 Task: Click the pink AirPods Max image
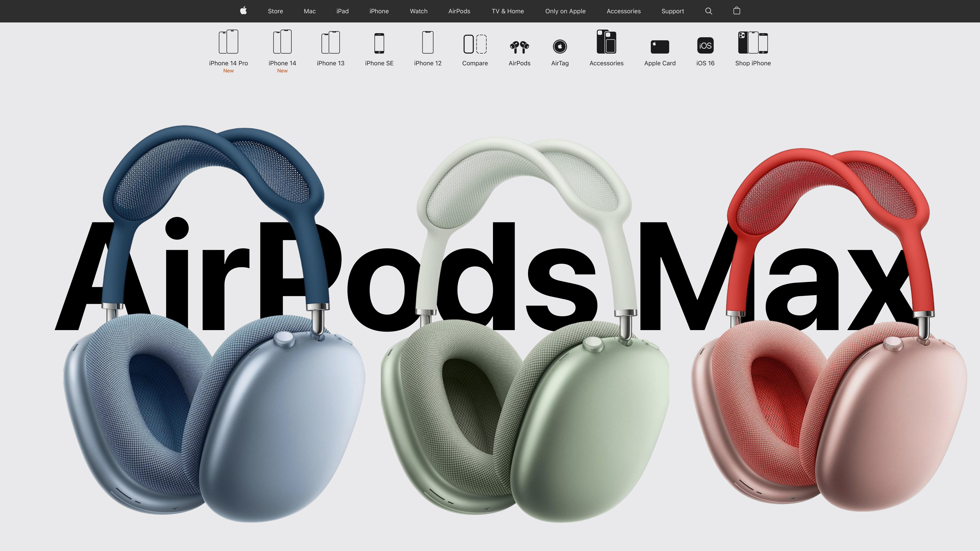(829, 330)
